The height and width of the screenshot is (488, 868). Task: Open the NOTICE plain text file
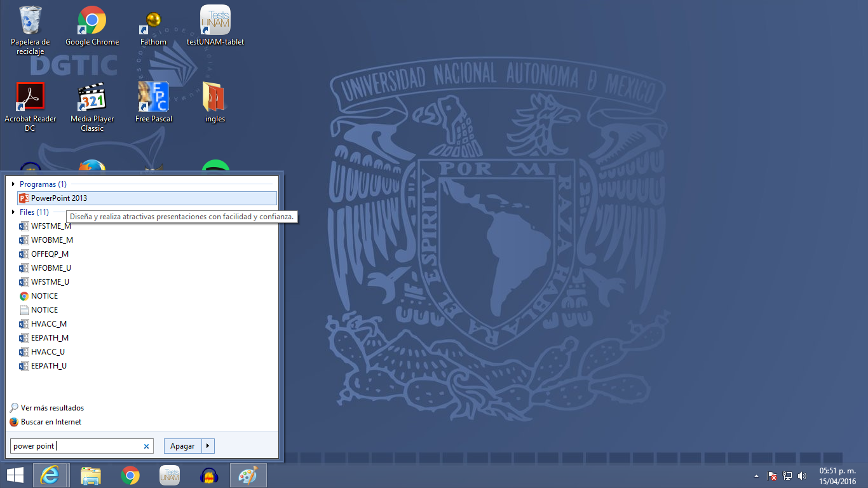coord(39,310)
